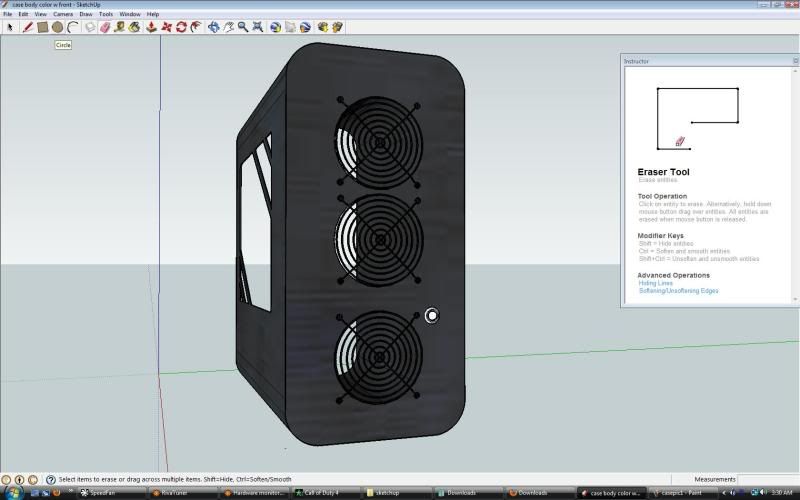Screen dimensions: 800x500
Task: Select the red Move tool
Action: tap(166, 27)
